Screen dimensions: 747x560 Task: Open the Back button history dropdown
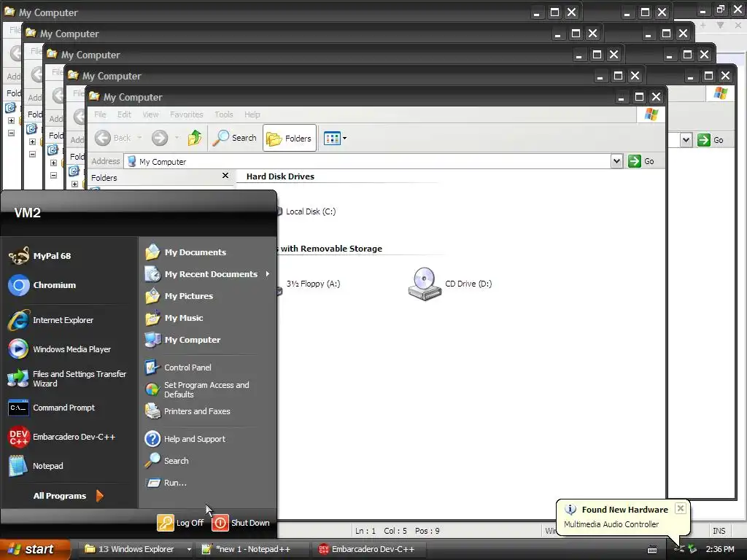[139, 138]
